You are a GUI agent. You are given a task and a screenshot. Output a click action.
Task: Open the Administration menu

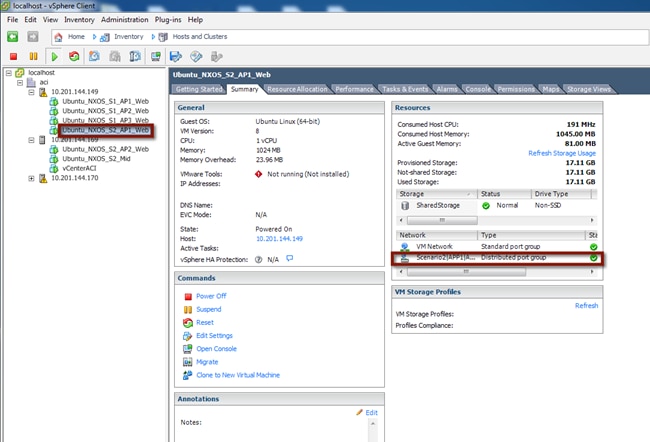click(x=124, y=19)
